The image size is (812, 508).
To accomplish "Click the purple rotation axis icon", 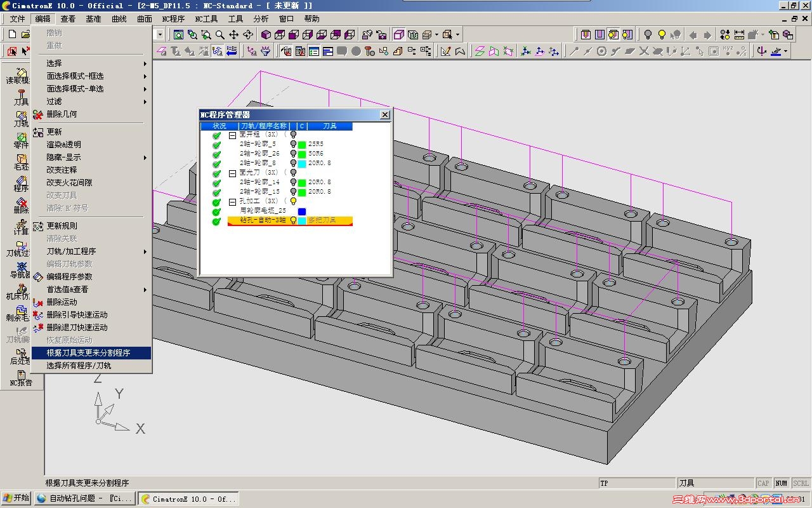I will tap(761, 51).
